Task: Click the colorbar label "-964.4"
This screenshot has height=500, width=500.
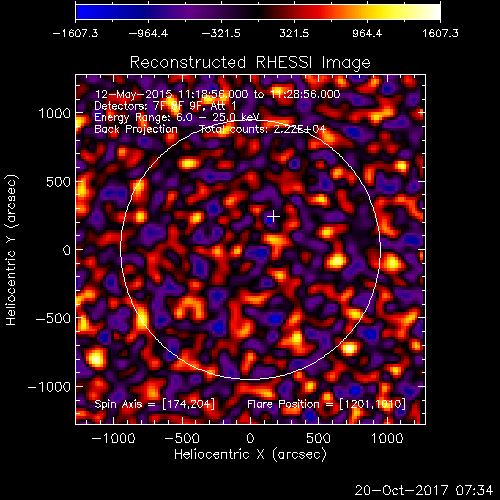Action: pyautogui.click(x=148, y=33)
